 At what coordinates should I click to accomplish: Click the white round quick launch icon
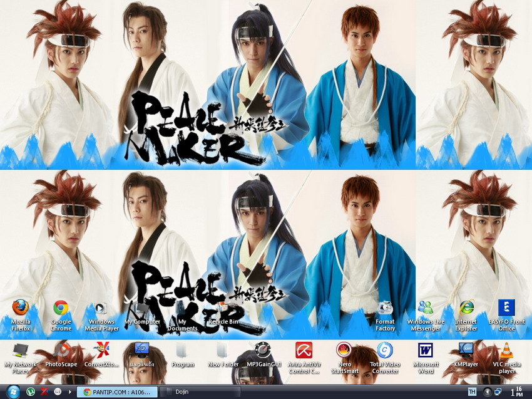point(58,391)
